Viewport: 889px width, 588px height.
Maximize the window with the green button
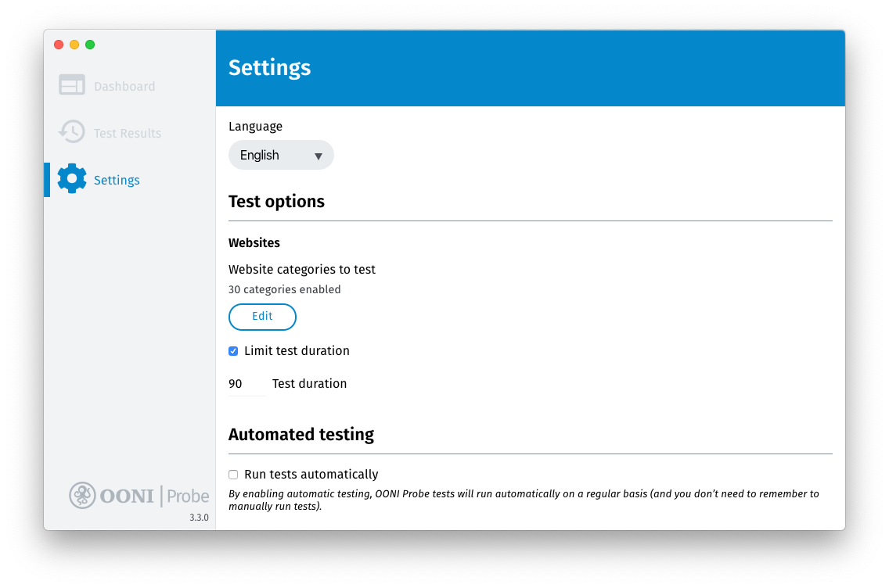coord(90,45)
